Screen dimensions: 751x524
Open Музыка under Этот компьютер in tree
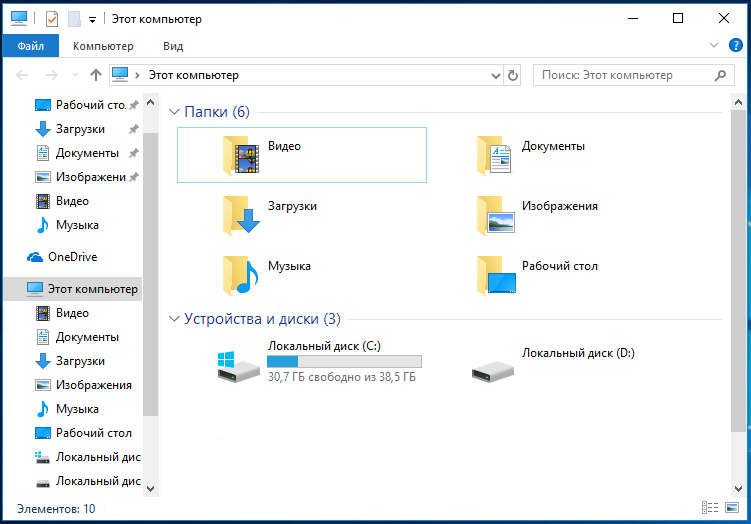[x=67, y=409]
